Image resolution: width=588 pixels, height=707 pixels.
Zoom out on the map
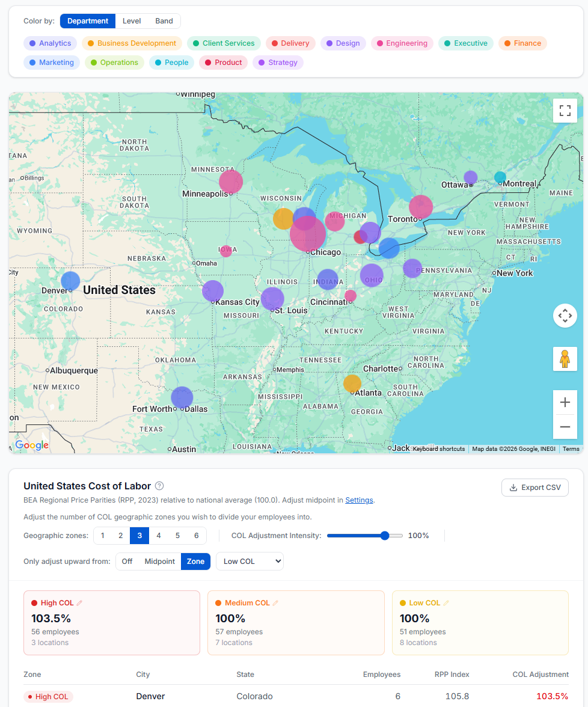[x=565, y=427]
